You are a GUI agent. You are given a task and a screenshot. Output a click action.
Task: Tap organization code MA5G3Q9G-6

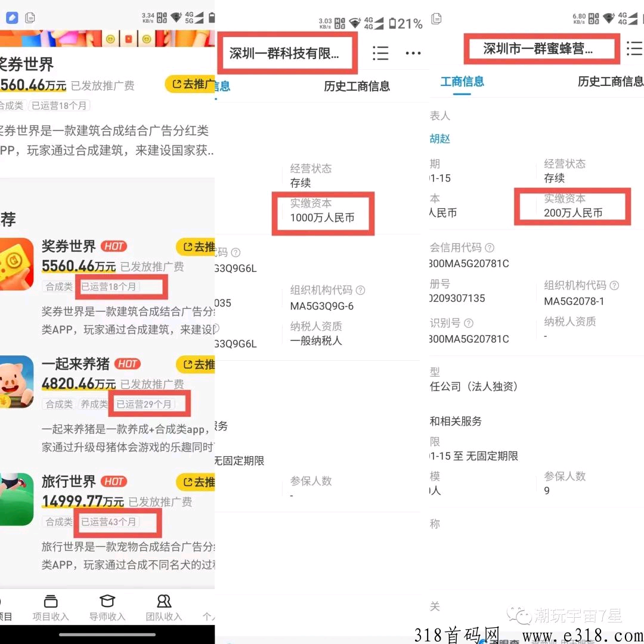click(322, 306)
